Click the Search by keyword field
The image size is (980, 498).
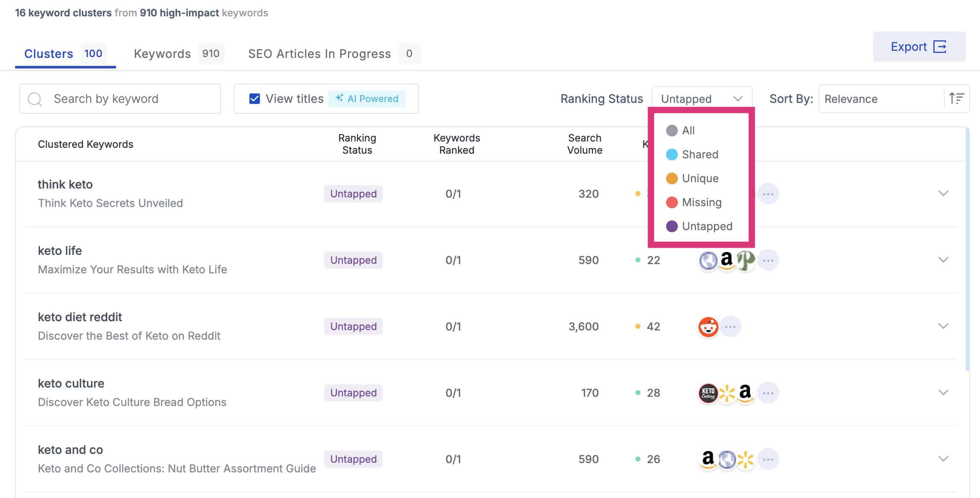coord(120,99)
